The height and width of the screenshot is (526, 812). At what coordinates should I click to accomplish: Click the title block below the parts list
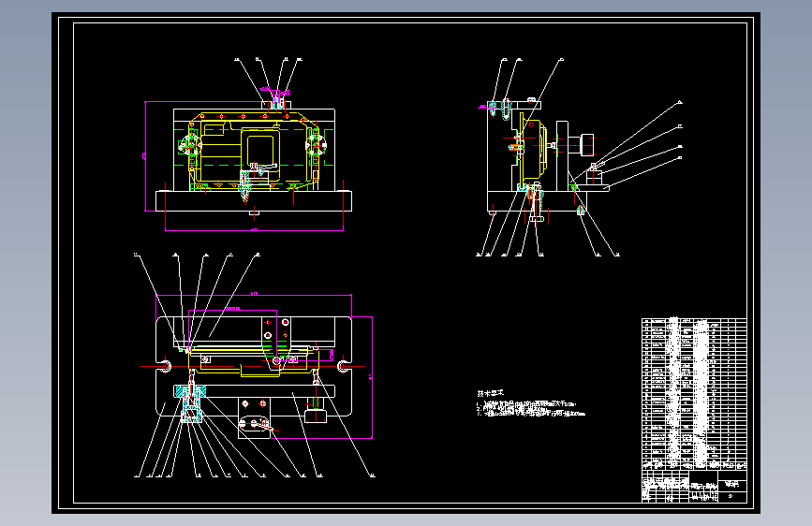click(694, 486)
